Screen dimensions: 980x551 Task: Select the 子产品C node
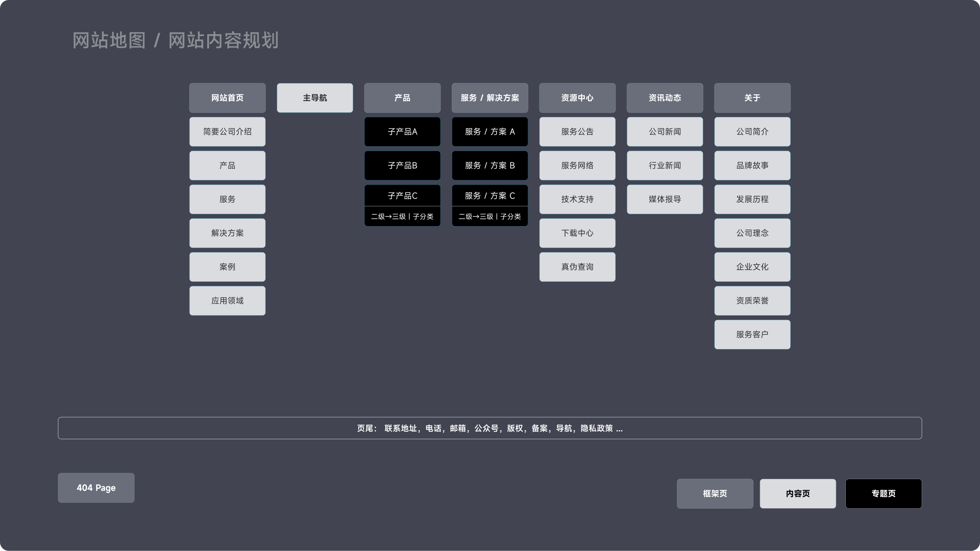click(402, 196)
